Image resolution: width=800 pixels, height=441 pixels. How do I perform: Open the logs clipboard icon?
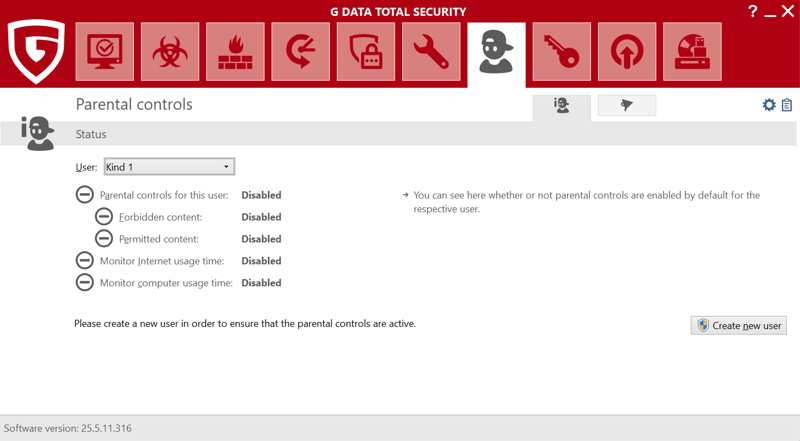787,105
